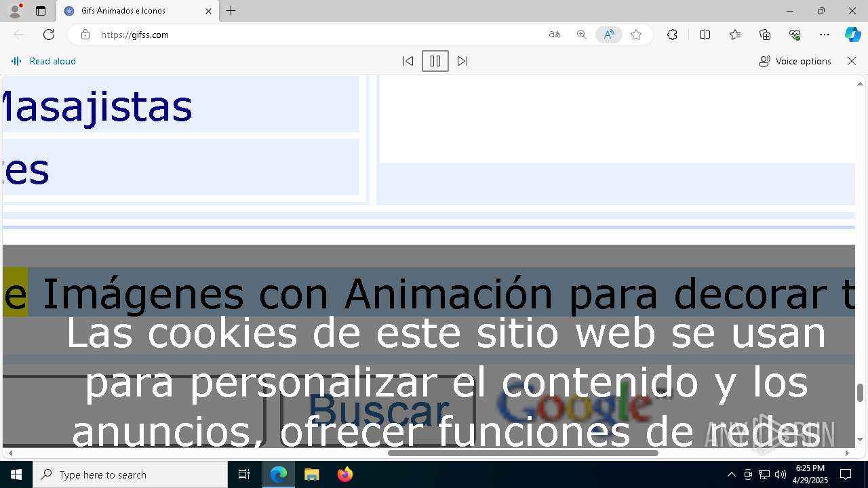Open the volume control tray icon
Viewport: 868px width, 488px height.
(780, 474)
